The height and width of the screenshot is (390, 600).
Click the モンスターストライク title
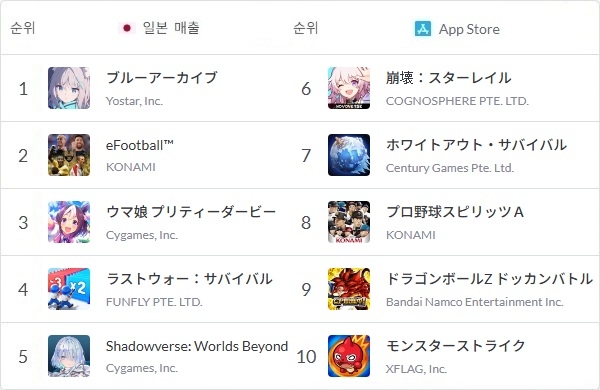(x=455, y=346)
